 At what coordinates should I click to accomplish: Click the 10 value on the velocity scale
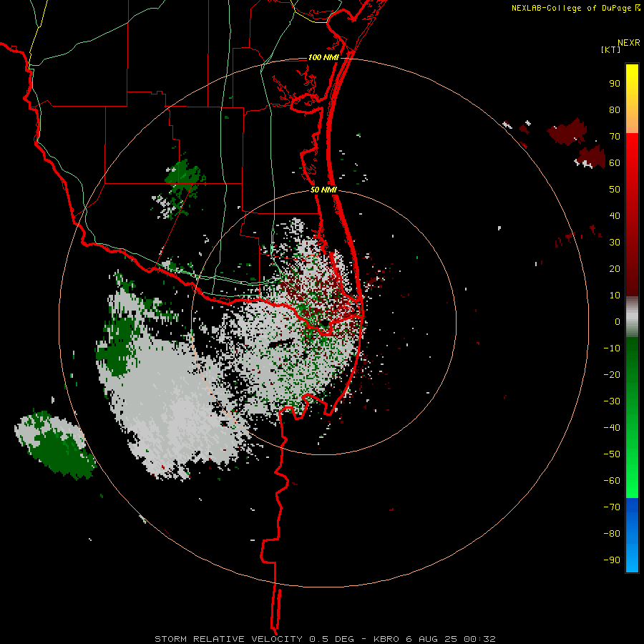pos(615,296)
